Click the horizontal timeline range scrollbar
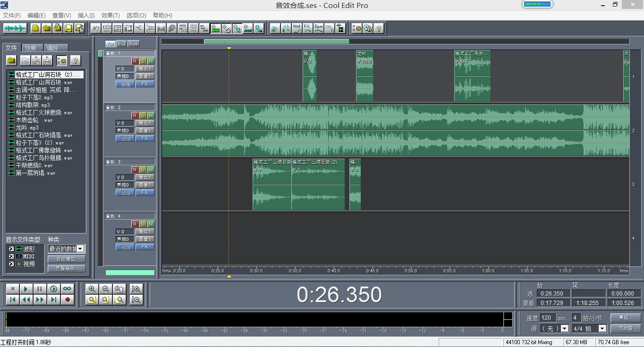This screenshot has width=644, height=347. point(277,42)
